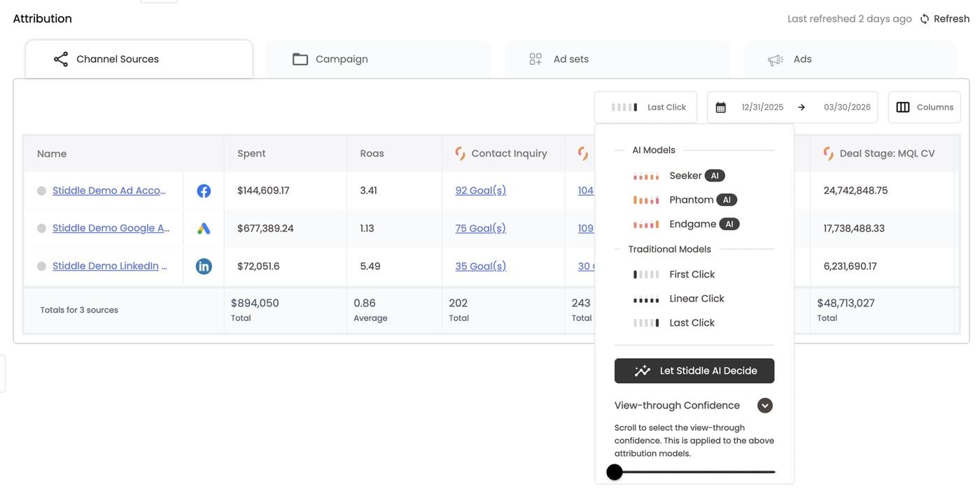Click the megaphone icon on Ads tab
The image size is (980, 491).
tap(775, 60)
